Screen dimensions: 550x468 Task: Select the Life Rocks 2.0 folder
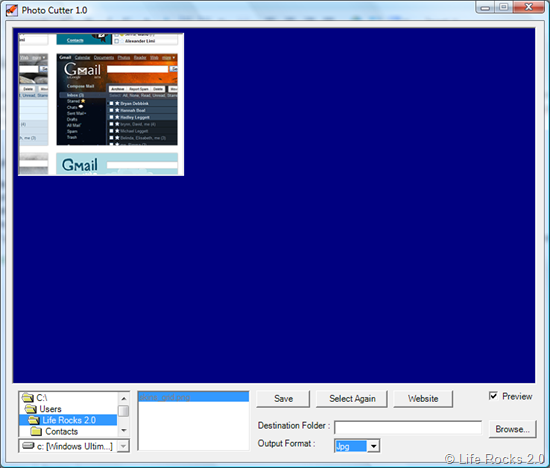click(x=68, y=420)
